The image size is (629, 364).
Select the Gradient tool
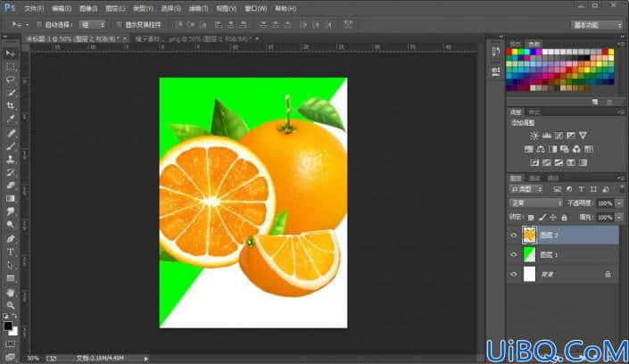(x=11, y=199)
